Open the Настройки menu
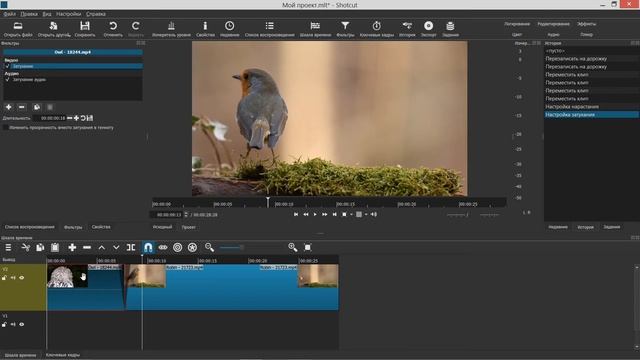Image resolution: width=640 pixels, height=360 pixels. point(69,14)
